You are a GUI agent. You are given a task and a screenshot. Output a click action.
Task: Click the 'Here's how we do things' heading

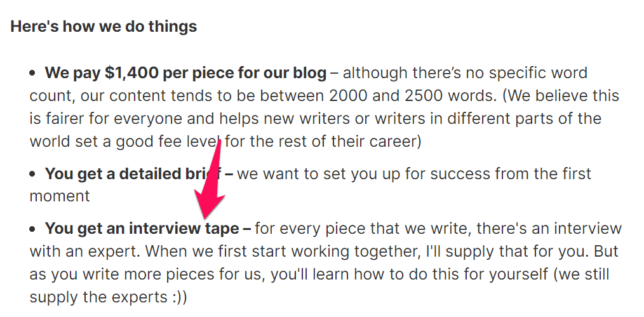[x=104, y=27]
